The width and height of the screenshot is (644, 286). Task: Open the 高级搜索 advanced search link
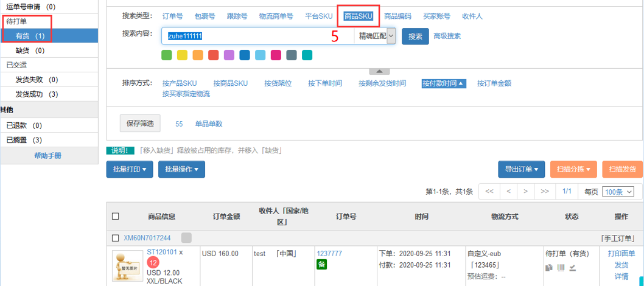coord(447,36)
